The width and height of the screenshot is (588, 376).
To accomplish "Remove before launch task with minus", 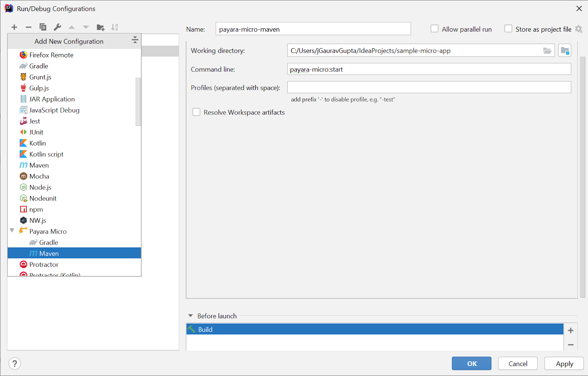I will tap(571, 345).
